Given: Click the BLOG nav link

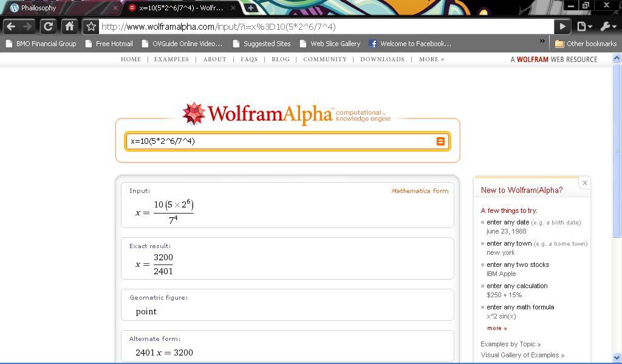Looking at the screenshot, I should [x=281, y=59].
